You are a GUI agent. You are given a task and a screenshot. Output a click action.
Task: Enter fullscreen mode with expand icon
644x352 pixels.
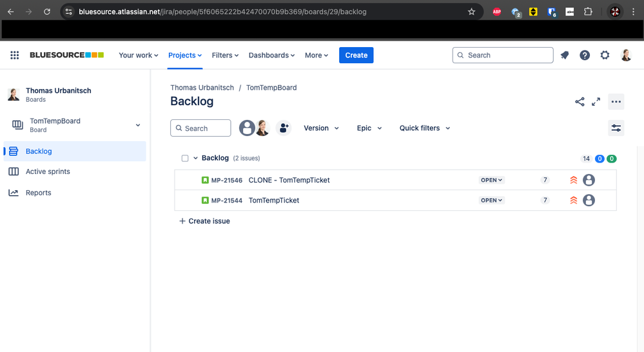tap(596, 102)
